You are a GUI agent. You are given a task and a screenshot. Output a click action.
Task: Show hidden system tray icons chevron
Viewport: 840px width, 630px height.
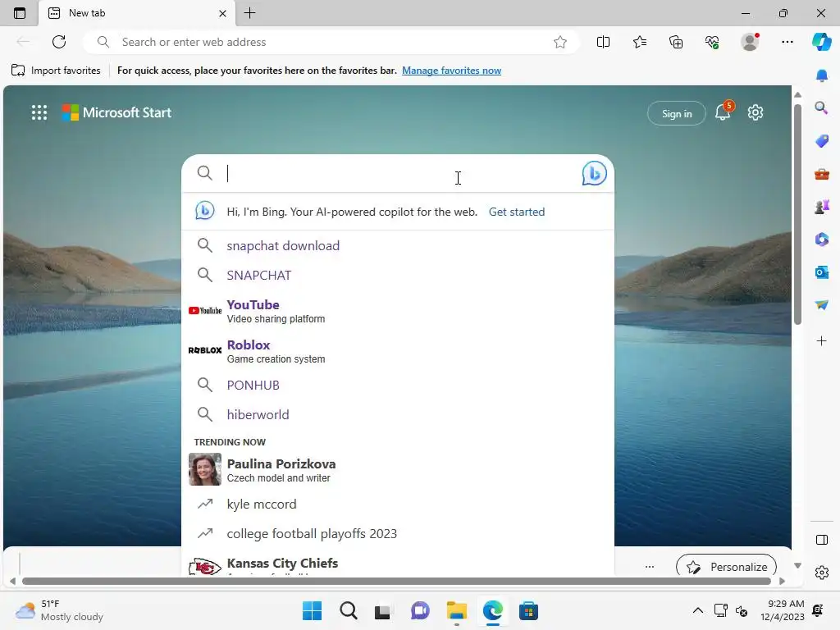697,610
